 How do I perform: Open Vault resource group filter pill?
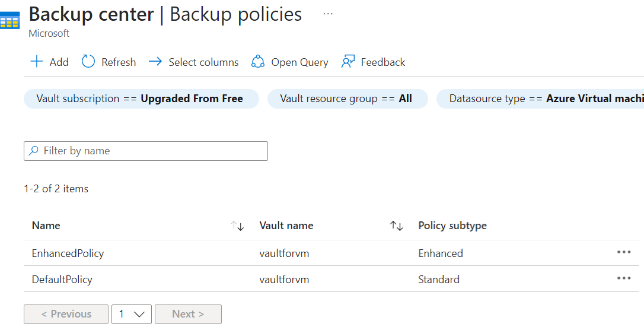point(347,99)
